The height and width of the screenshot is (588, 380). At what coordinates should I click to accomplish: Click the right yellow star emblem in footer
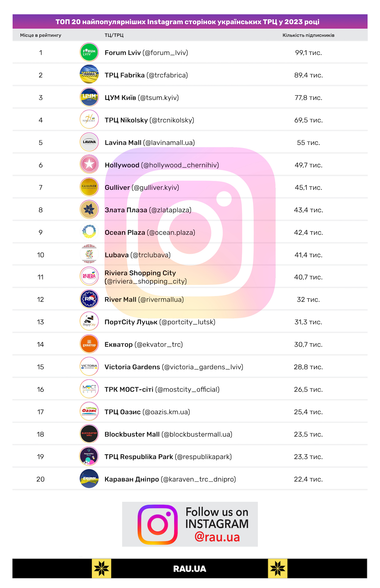coord(278,569)
